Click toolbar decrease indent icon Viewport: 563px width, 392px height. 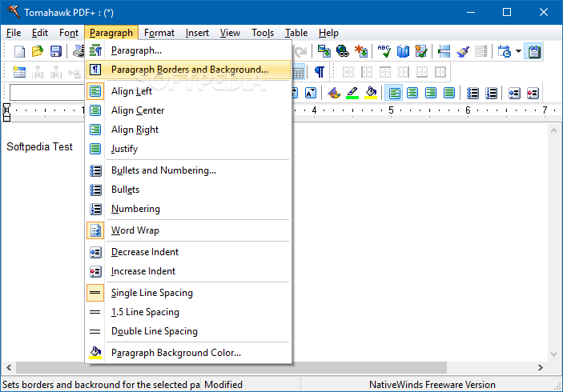click(514, 94)
